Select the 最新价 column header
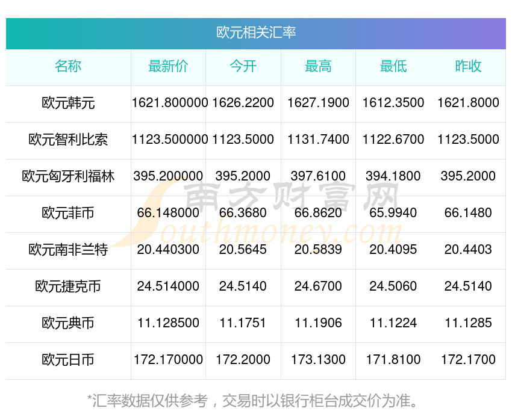512x420 pixels. 168,66
